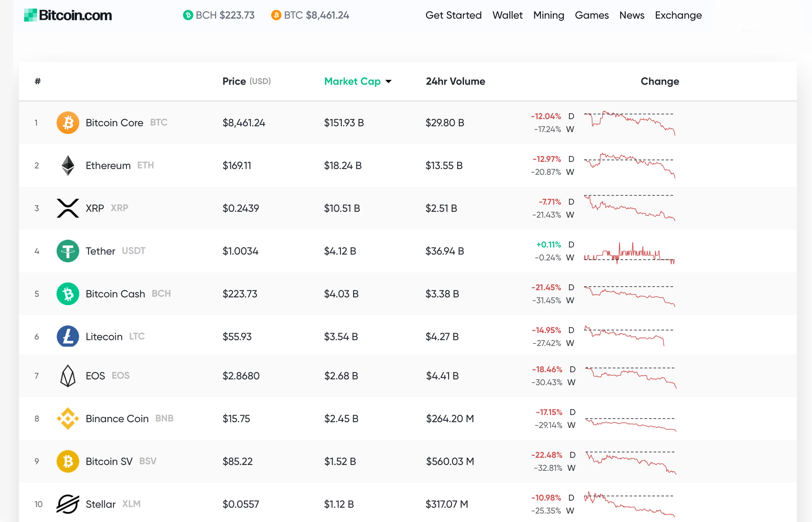Click the Bitcoin Core sparkline chart

[630, 123]
